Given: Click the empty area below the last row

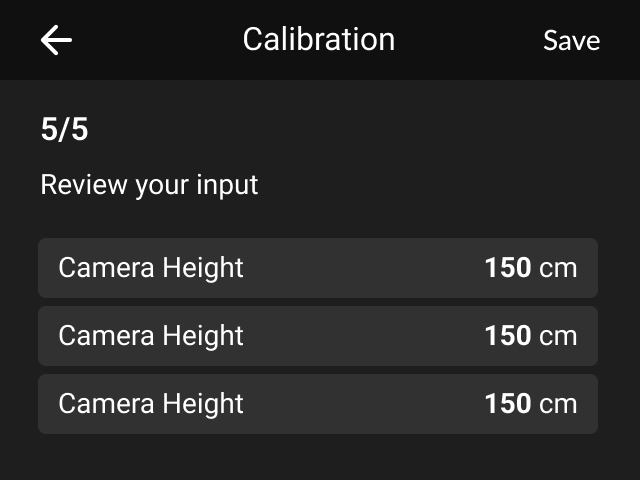Looking at the screenshot, I should click(320, 457).
